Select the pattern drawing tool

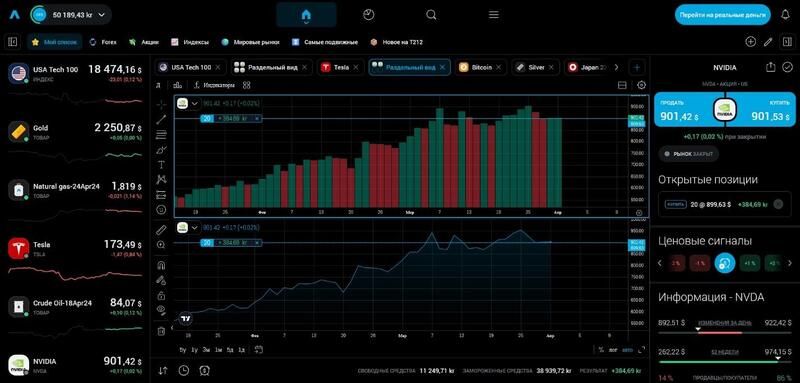(161, 179)
